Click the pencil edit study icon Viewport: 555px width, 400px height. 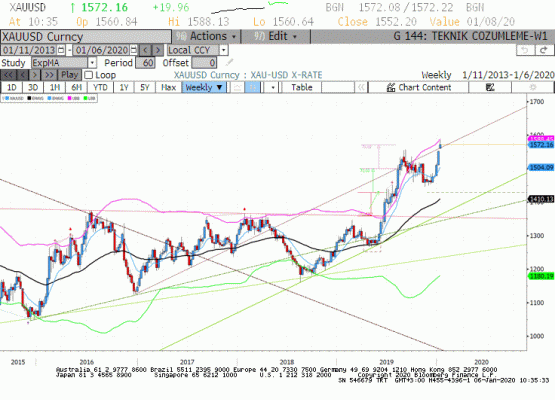click(229, 63)
